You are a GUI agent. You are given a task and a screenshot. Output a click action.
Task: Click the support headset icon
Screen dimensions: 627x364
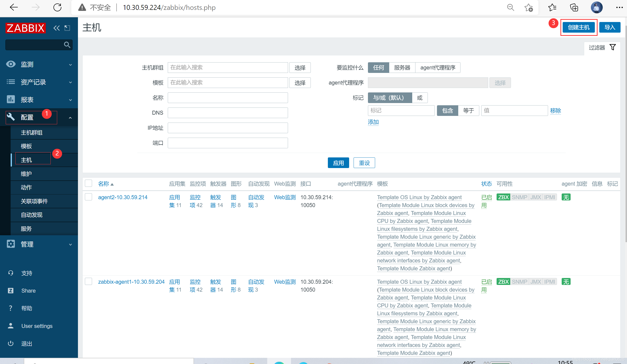pos(10,273)
